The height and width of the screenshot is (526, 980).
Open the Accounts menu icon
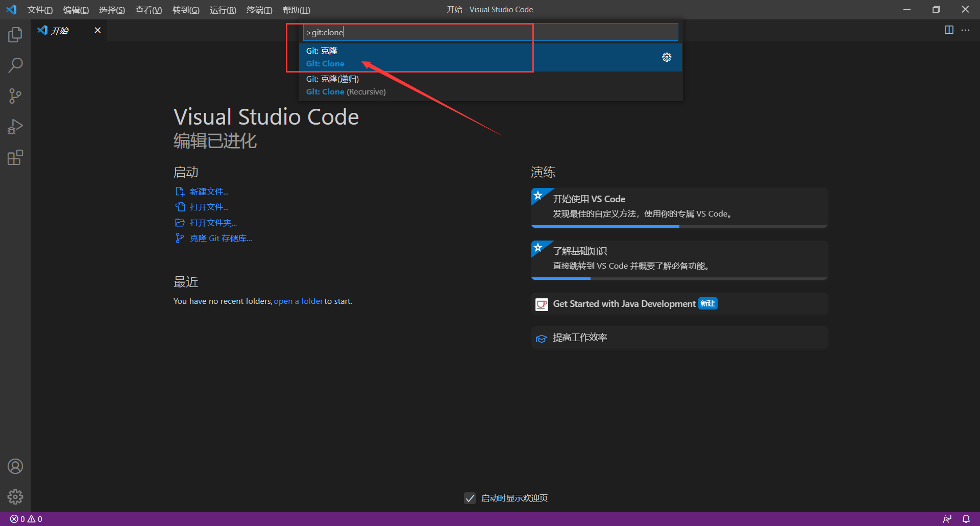(x=15, y=466)
